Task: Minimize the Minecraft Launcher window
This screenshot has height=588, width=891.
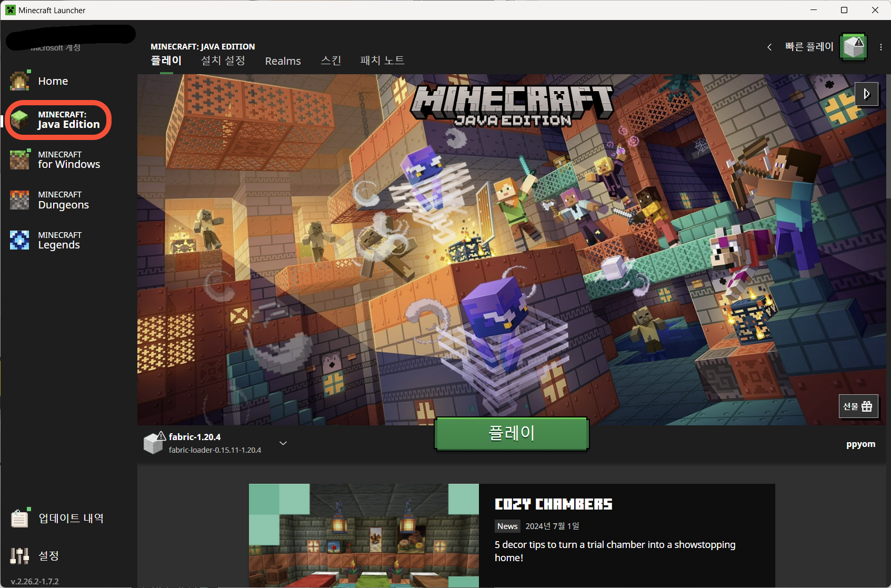Action: tap(814, 10)
